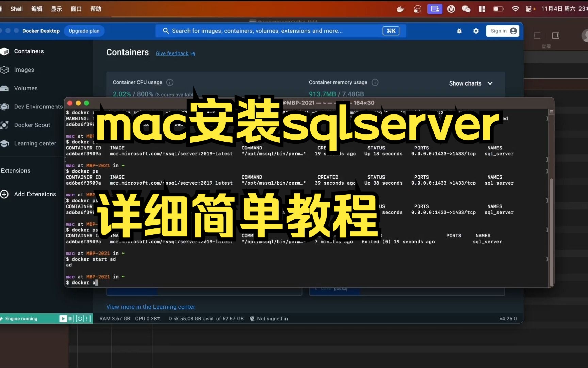Click the terminal vertical scrollbar
The width and height of the screenshot is (588, 368).
pos(552,232)
